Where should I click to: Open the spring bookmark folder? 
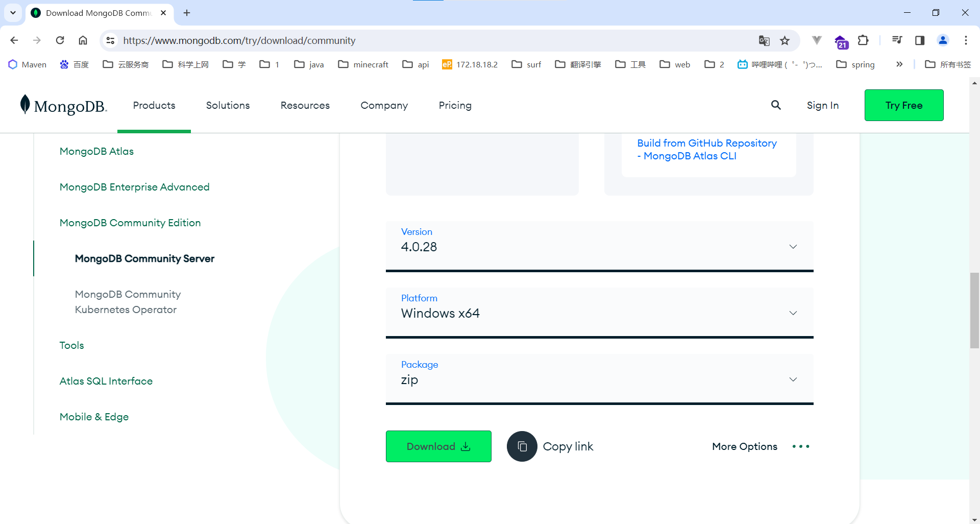[x=855, y=64]
